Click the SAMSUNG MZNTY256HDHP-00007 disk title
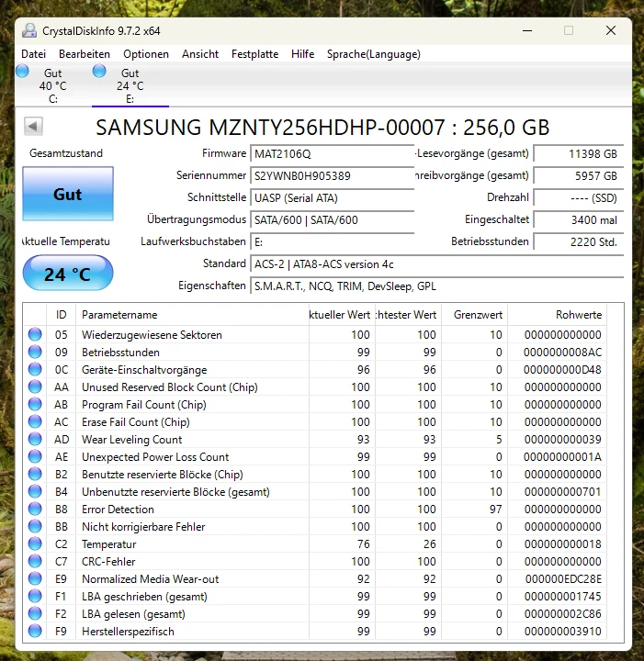This screenshot has width=644, height=661. 322,127
